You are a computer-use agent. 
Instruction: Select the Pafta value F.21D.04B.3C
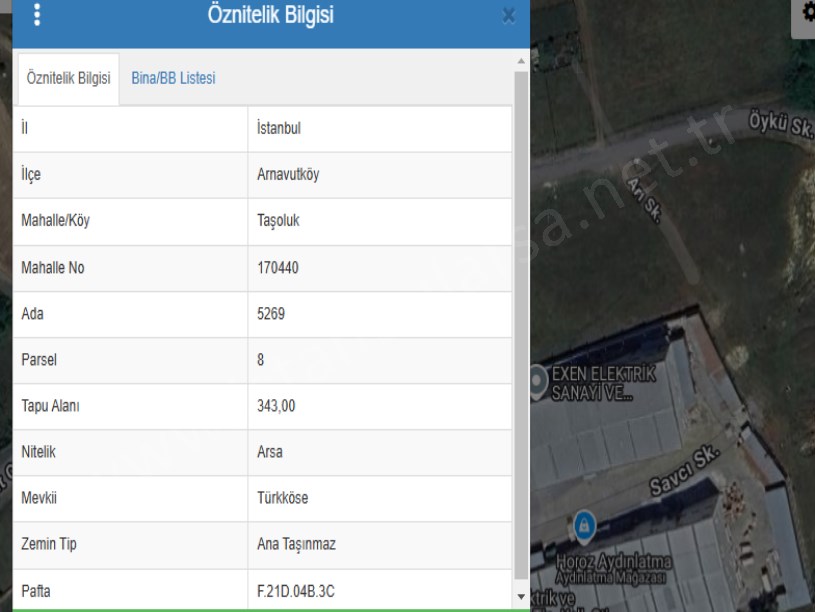296,591
